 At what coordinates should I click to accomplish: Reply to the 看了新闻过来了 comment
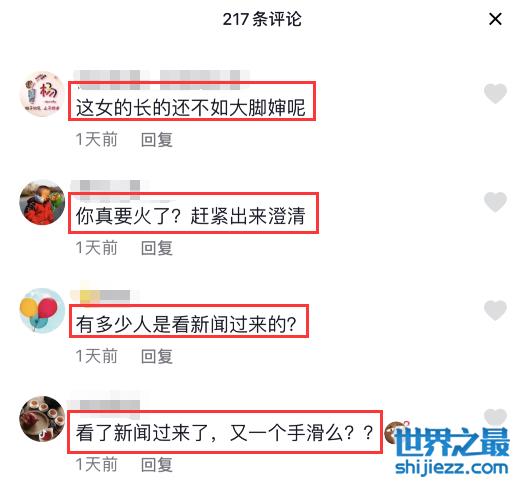(157, 465)
